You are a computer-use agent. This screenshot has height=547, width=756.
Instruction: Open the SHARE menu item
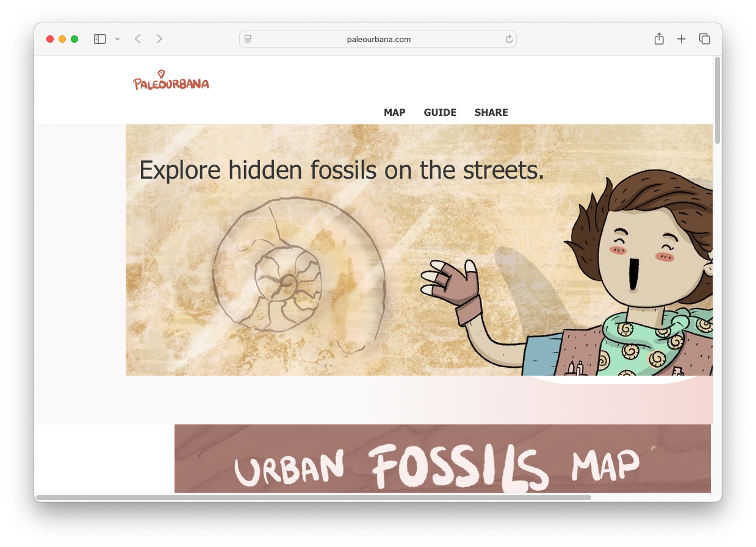[491, 112]
